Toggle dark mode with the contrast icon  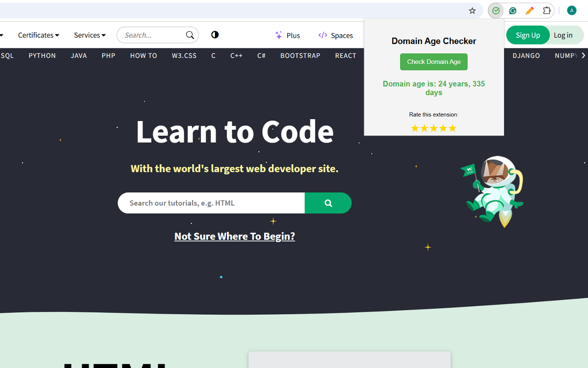(x=215, y=34)
